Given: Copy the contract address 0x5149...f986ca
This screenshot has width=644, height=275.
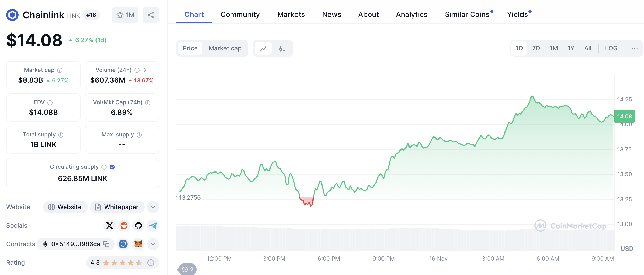Looking at the screenshot, I should click(x=106, y=244).
